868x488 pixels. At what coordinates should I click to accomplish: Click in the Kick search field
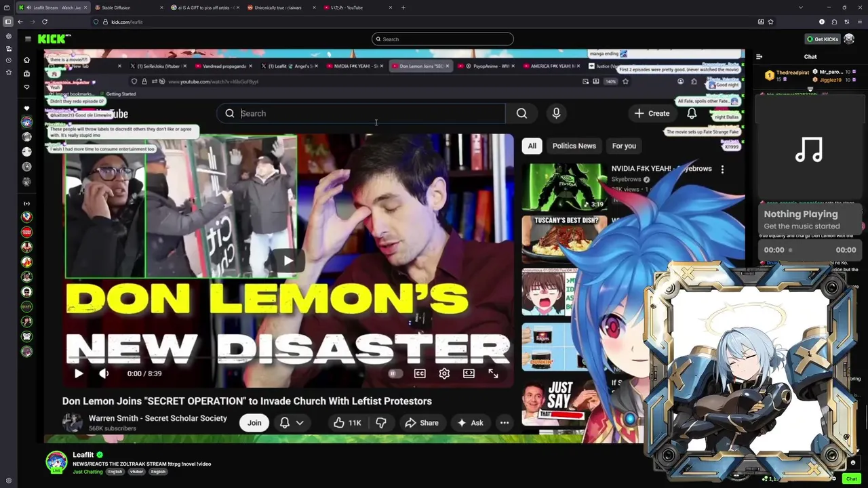tap(443, 39)
